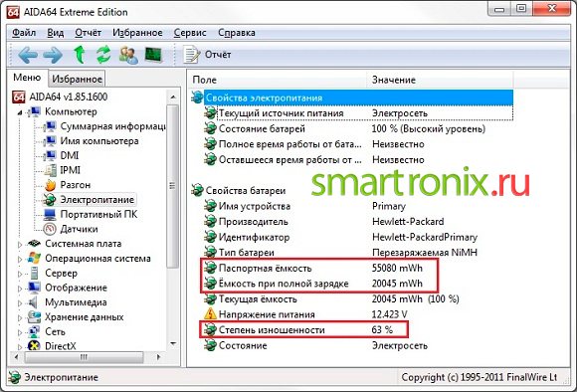Open the Справка menu

237,33
